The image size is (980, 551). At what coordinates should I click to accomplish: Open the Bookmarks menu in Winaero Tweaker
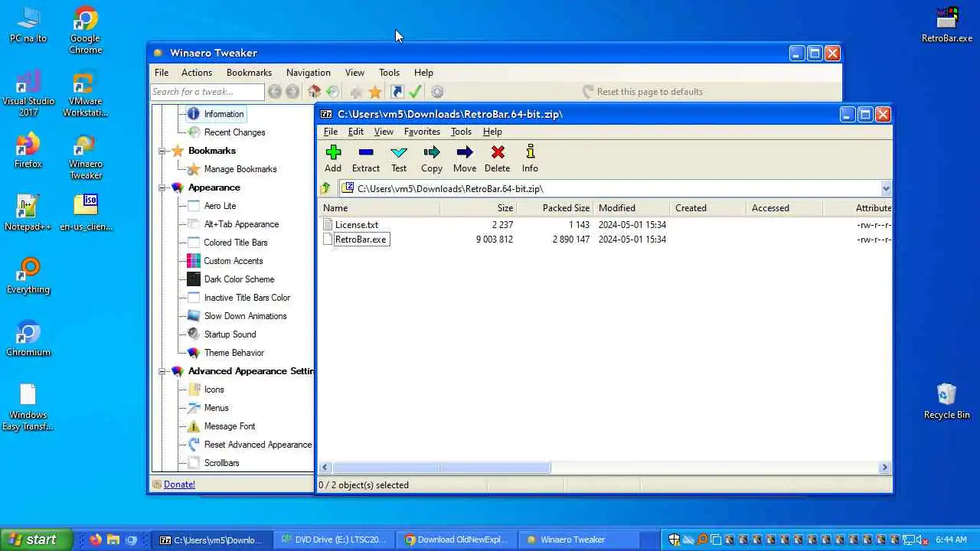click(249, 73)
